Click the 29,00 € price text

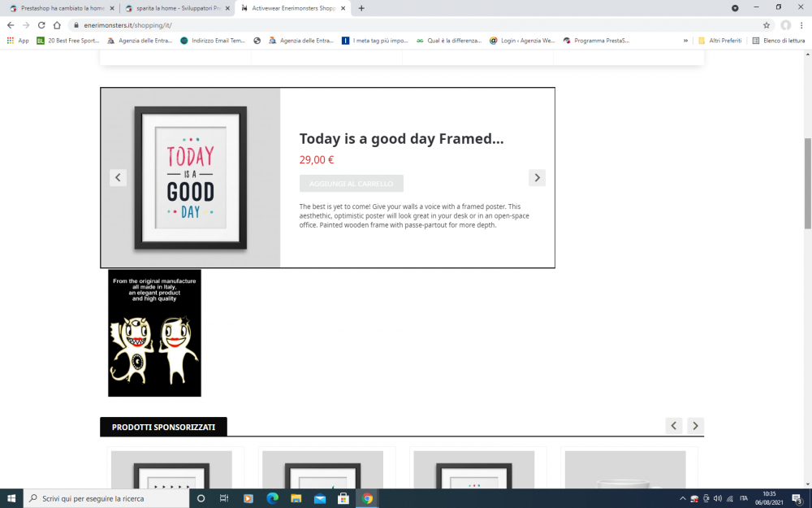(x=317, y=159)
